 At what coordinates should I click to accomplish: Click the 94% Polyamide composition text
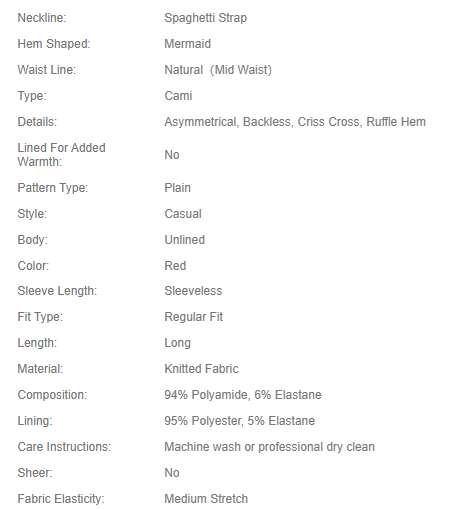[x=206, y=395]
